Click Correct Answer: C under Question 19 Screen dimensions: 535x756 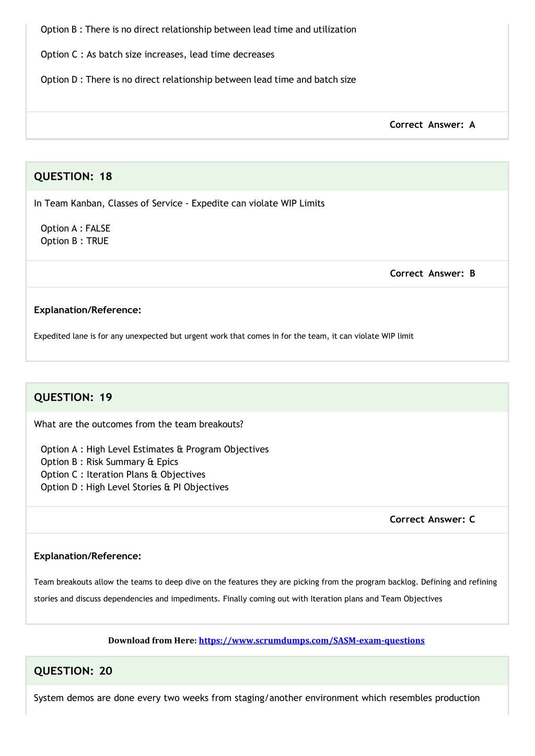(x=433, y=520)
